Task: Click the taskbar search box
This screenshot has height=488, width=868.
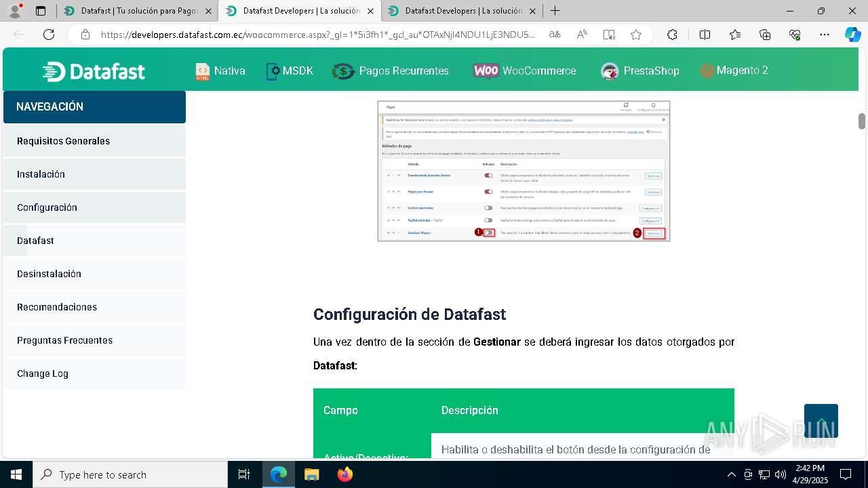Action: pyautogui.click(x=130, y=474)
